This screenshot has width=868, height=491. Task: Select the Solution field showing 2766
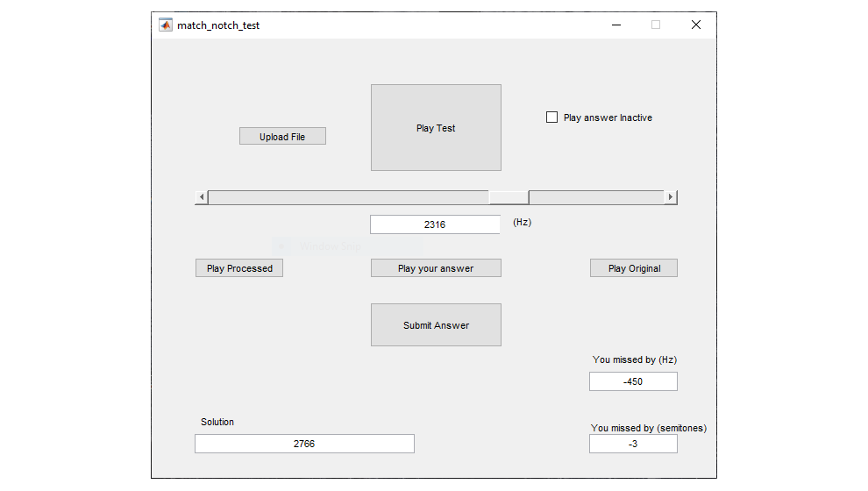coord(304,444)
